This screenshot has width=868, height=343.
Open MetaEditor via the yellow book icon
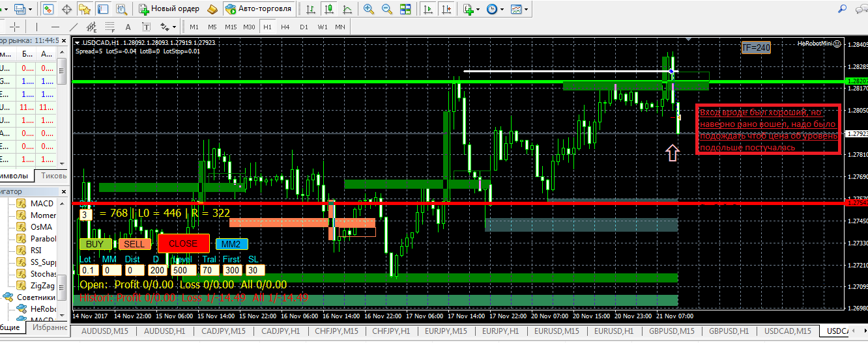[212, 9]
